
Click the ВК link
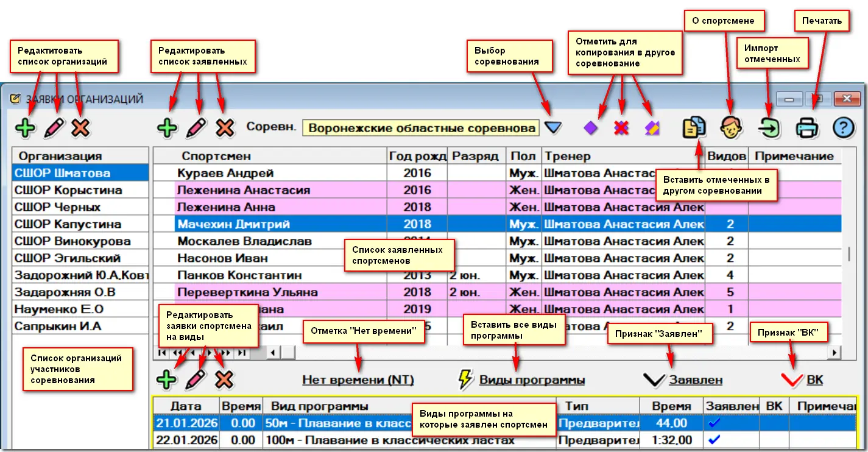click(x=814, y=380)
